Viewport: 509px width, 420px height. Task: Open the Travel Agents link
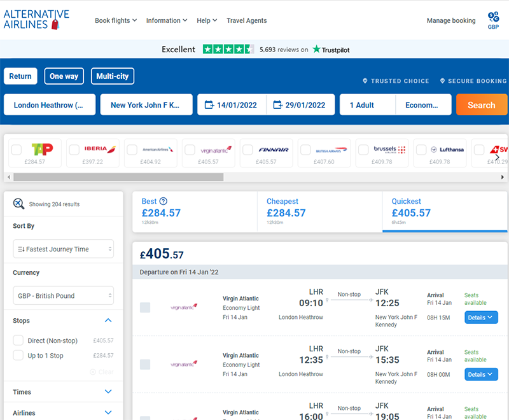(x=247, y=20)
